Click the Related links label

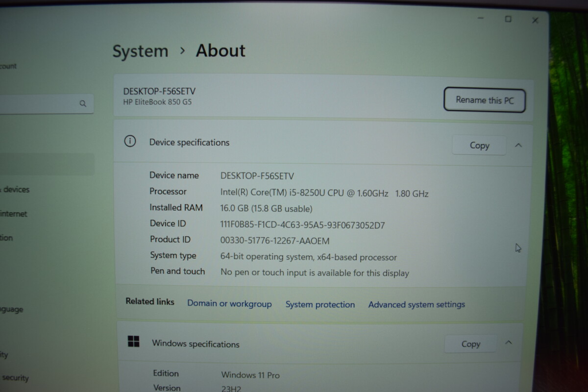tap(150, 301)
